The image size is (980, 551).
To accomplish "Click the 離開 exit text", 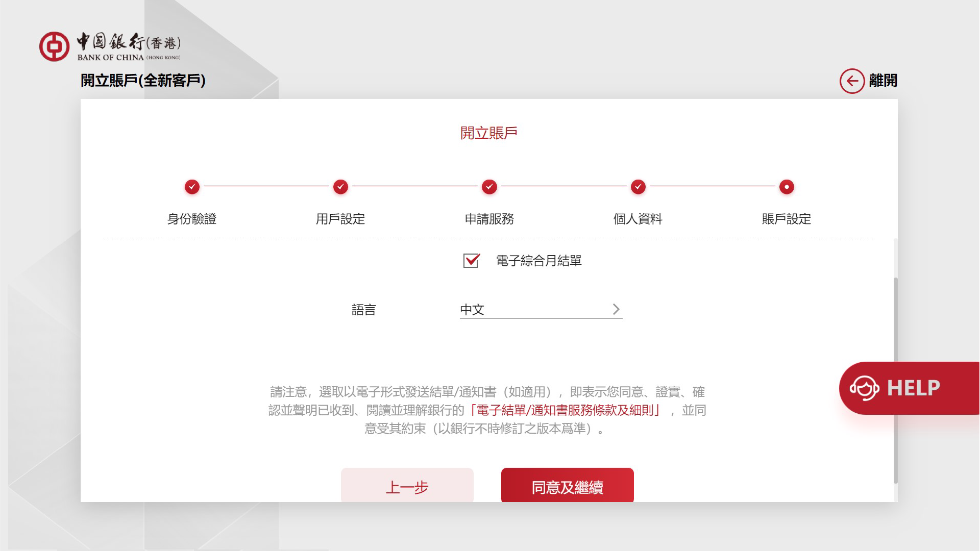I will pyautogui.click(x=883, y=81).
